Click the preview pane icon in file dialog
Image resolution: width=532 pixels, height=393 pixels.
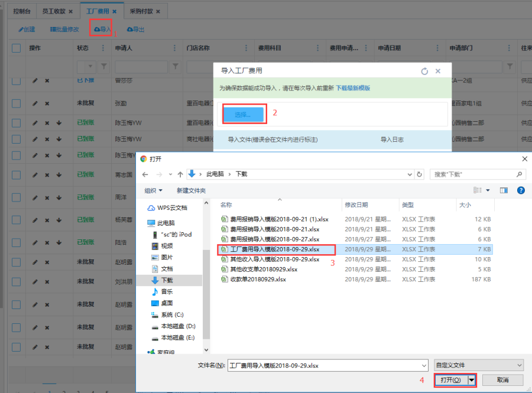[x=504, y=190]
